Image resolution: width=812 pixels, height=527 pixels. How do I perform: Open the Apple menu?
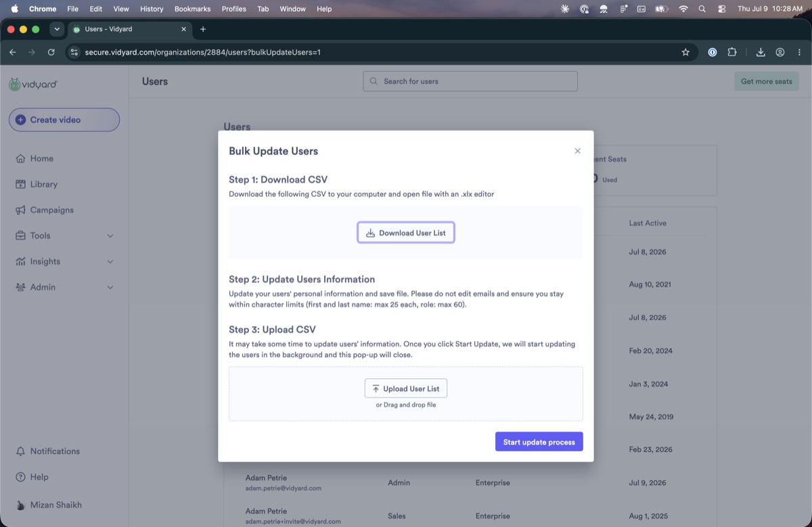click(x=14, y=9)
